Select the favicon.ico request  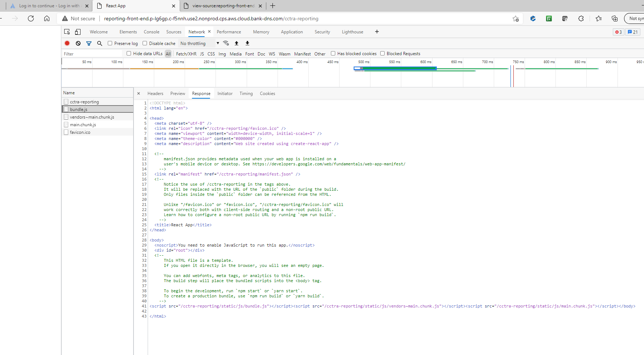(x=98, y=132)
